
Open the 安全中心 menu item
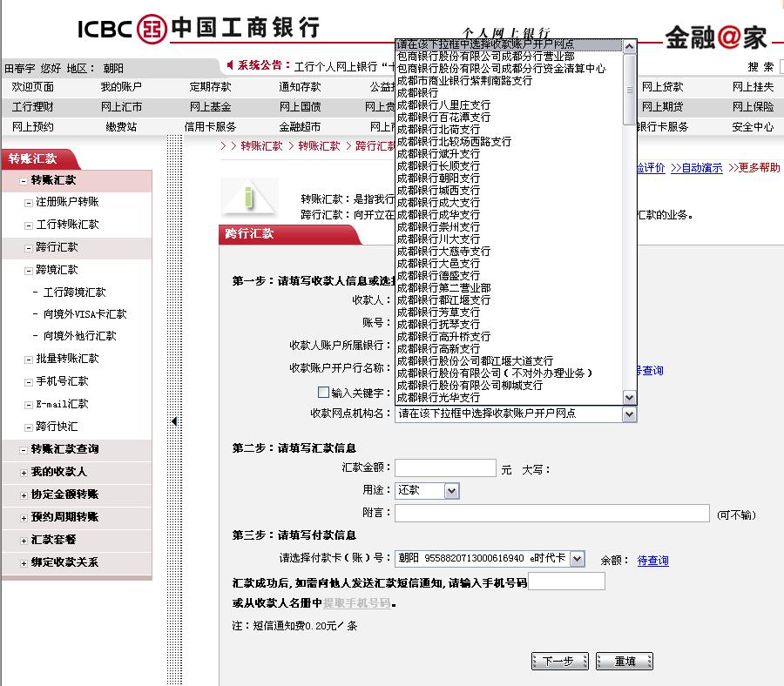click(753, 126)
